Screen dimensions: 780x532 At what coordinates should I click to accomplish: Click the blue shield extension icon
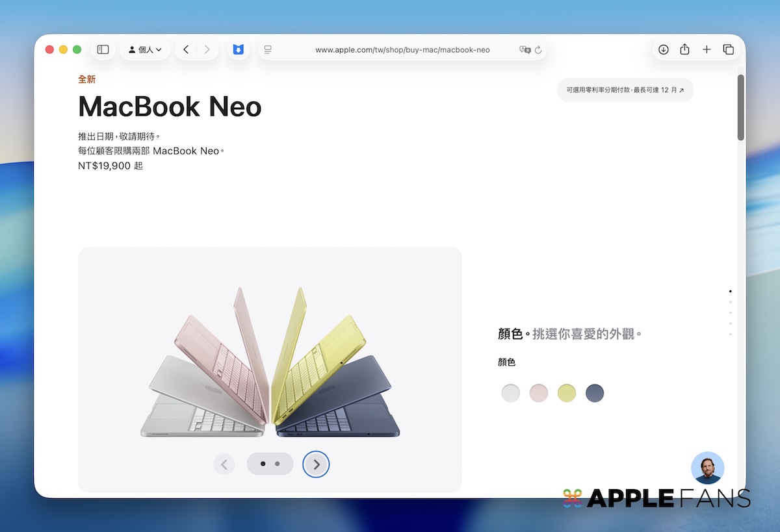pyautogui.click(x=239, y=49)
